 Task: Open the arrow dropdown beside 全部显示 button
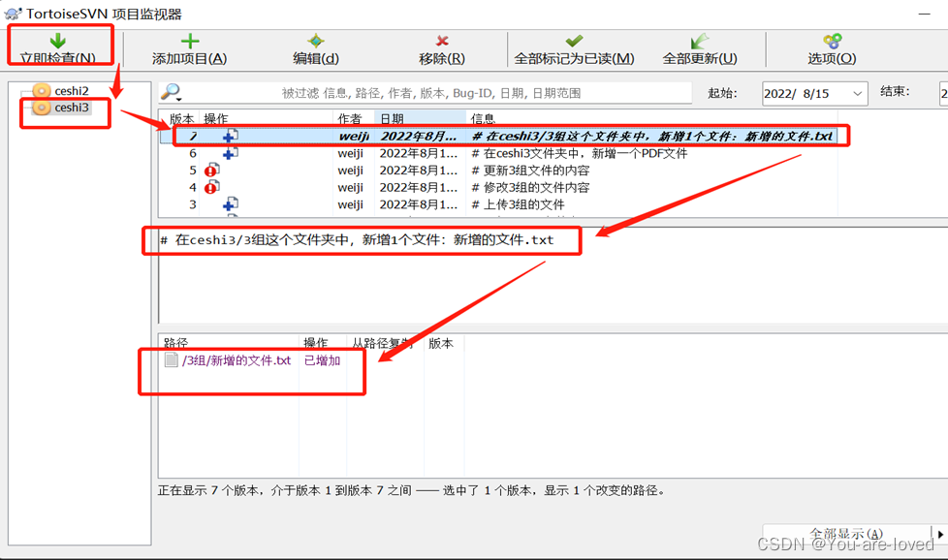tap(940, 534)
